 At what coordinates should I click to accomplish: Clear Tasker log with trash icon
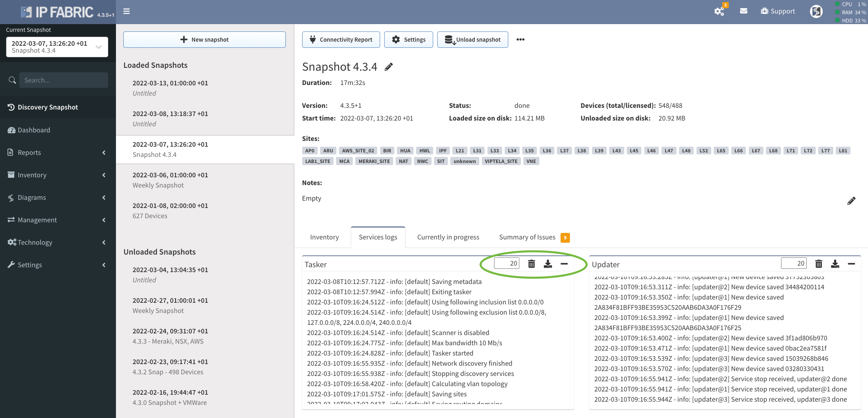pyautogui.click(x=531, y=264)
